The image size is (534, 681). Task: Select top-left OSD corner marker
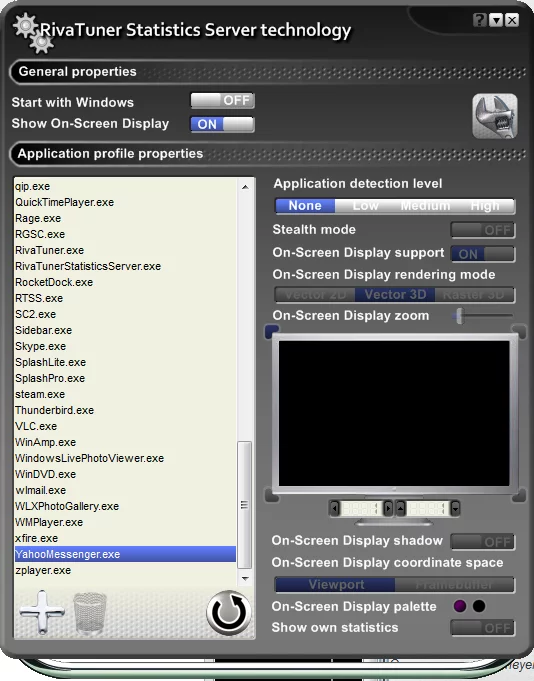click(x=272, y=332)
